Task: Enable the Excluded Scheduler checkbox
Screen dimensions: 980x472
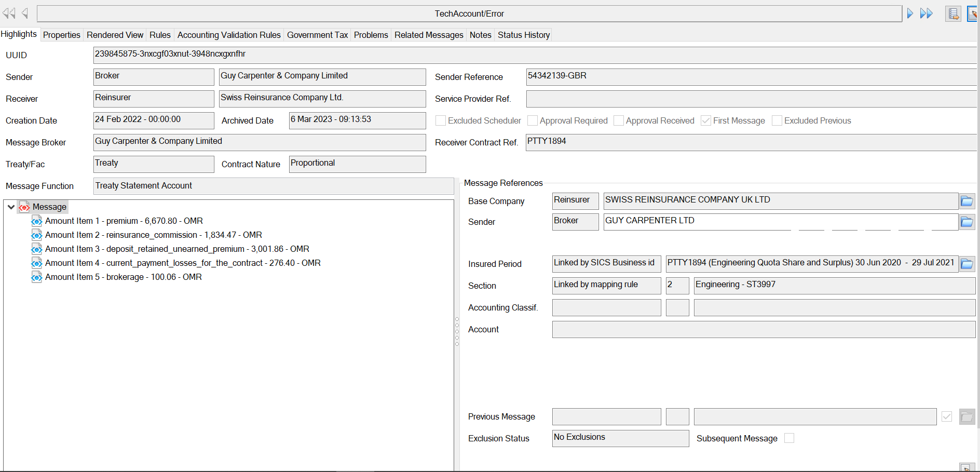Action: (441, 120)
